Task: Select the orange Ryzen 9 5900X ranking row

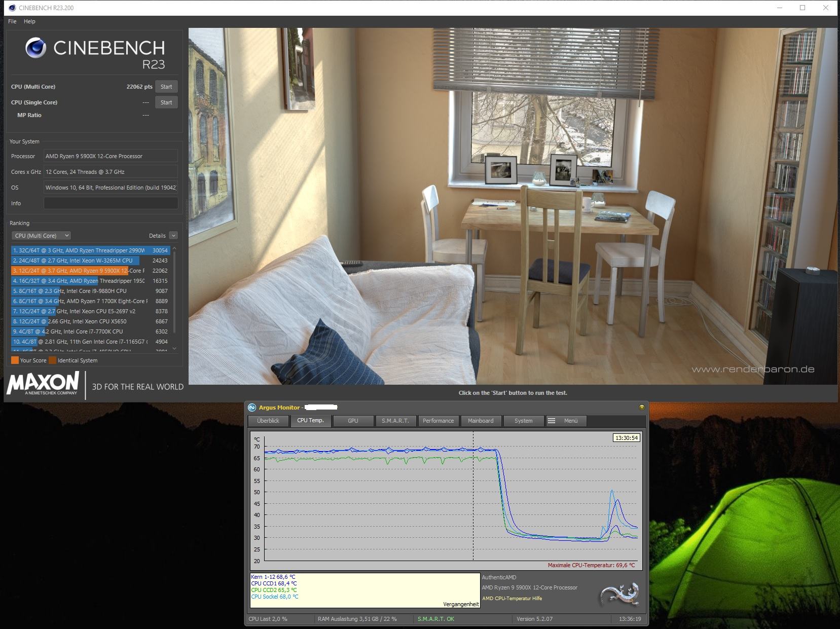Action: [90, 271]
